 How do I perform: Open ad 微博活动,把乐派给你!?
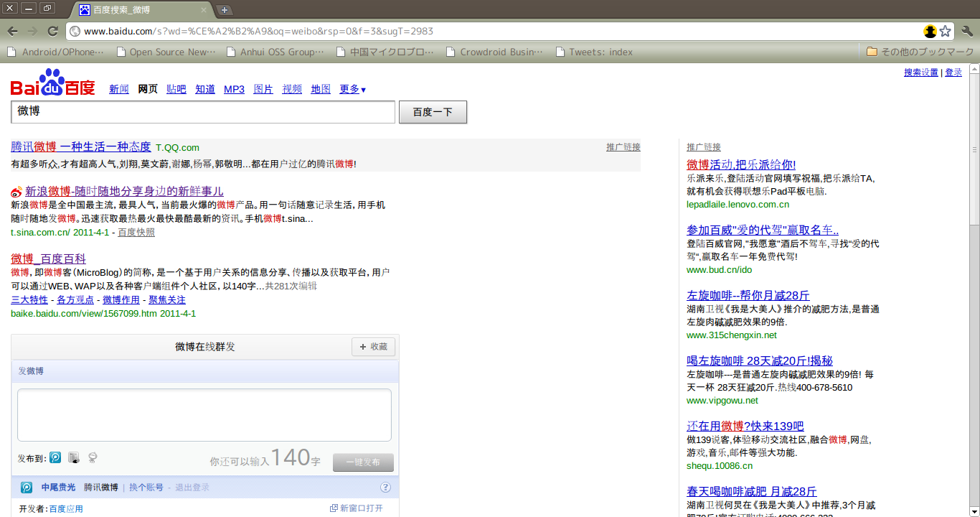[x=741, y=164]
